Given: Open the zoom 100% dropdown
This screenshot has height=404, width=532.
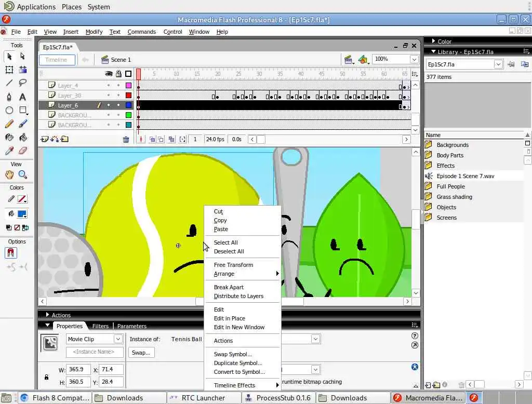Looking at the screenshot, I should point(414,59).
